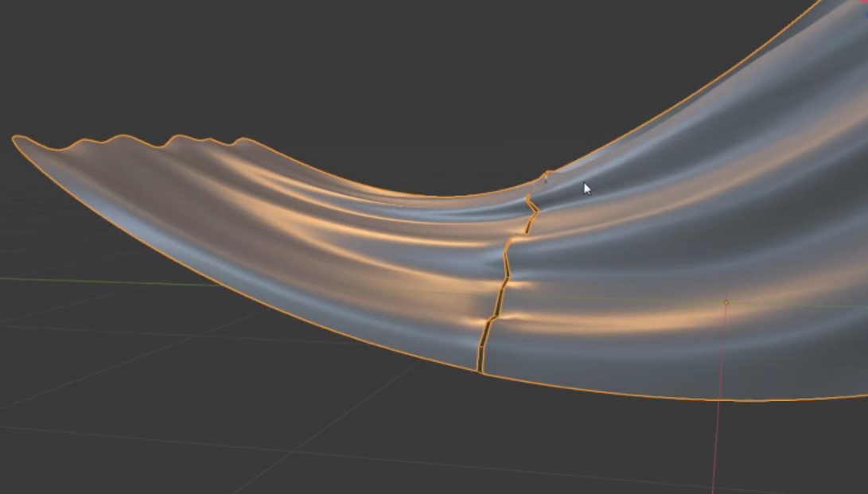
Task: Click the object origin dot on the mesh
Action: coord(726,302)
